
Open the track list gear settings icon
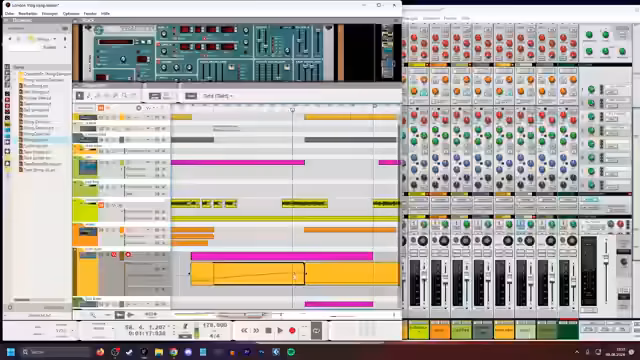(x=139, y=108)
